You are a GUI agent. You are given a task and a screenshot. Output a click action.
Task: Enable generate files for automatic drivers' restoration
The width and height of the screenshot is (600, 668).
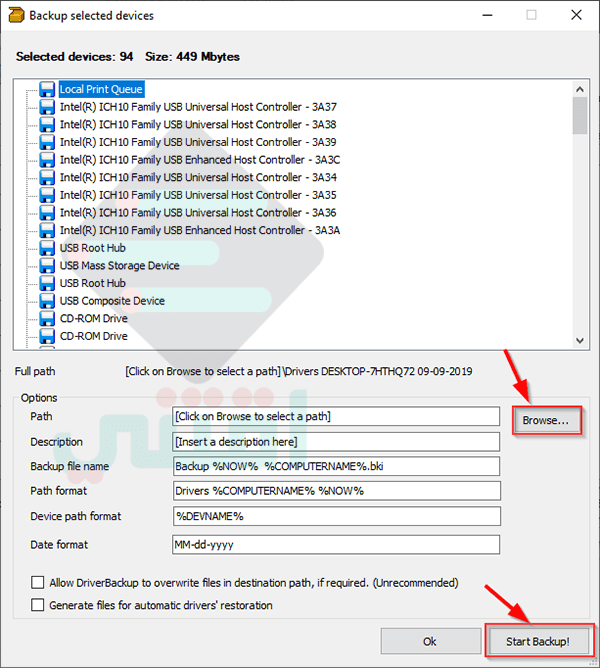click(x=38, y=605)
